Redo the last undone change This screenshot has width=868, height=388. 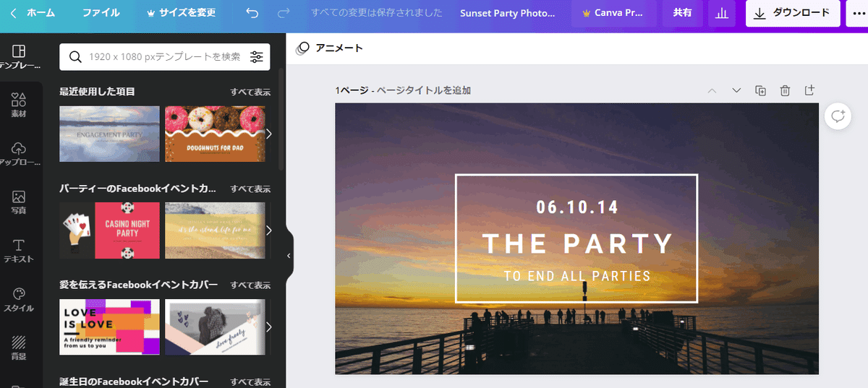pos(284,13)
